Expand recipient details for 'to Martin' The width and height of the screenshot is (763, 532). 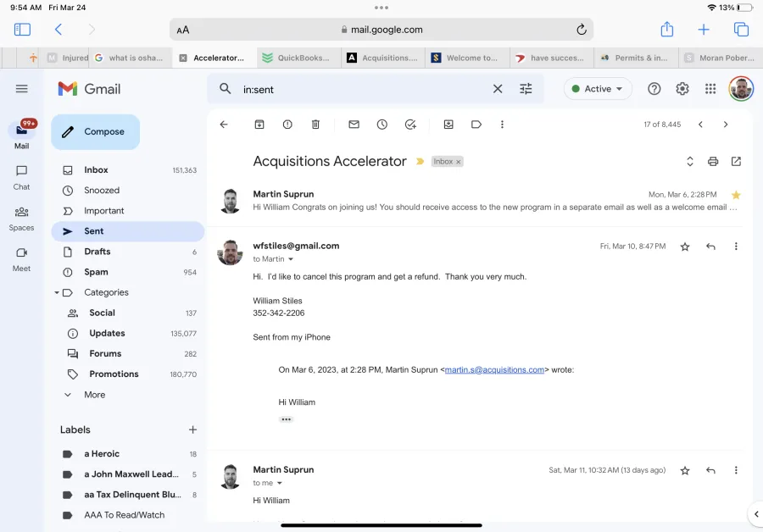[291, 259]
